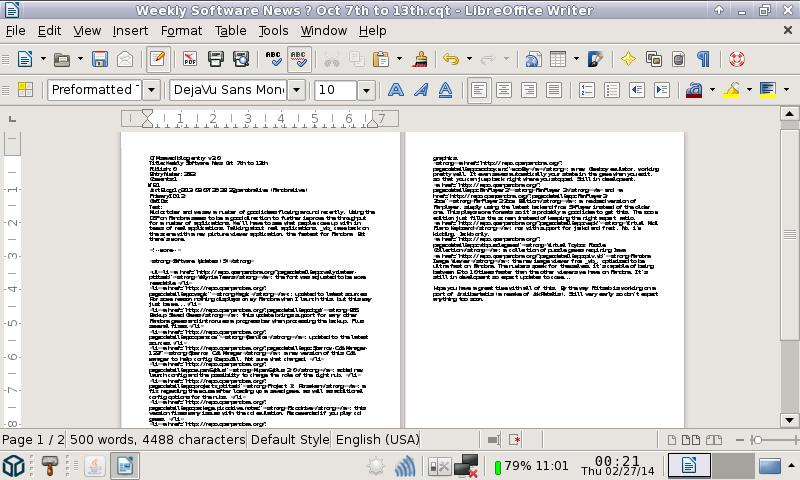This screenshot has height=480, width=800.
Task: Open the Gallery
Action: [654, 59]
